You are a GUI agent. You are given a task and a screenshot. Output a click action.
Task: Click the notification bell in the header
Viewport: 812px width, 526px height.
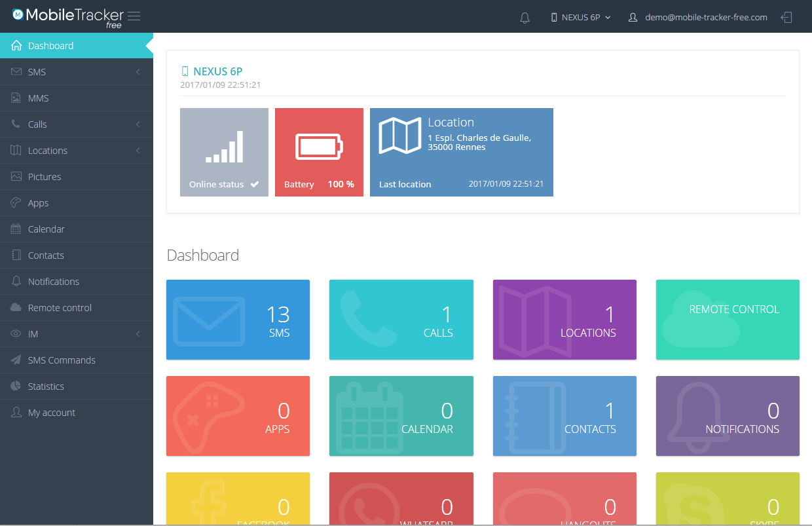(525, 18)
